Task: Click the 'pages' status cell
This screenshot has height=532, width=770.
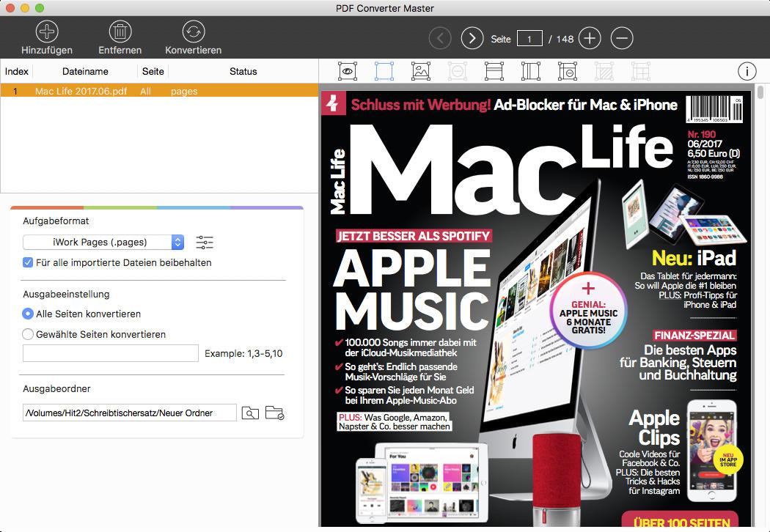Action: point(184,91)
